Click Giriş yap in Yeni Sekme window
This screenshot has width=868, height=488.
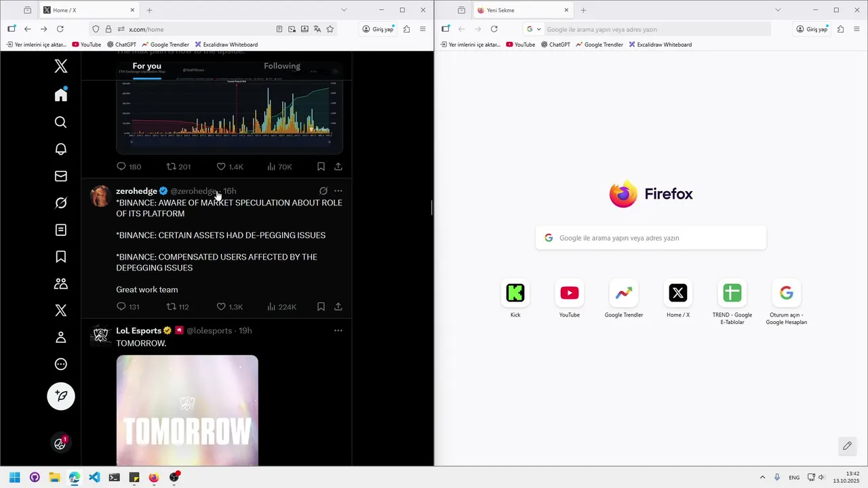[812, 29]
